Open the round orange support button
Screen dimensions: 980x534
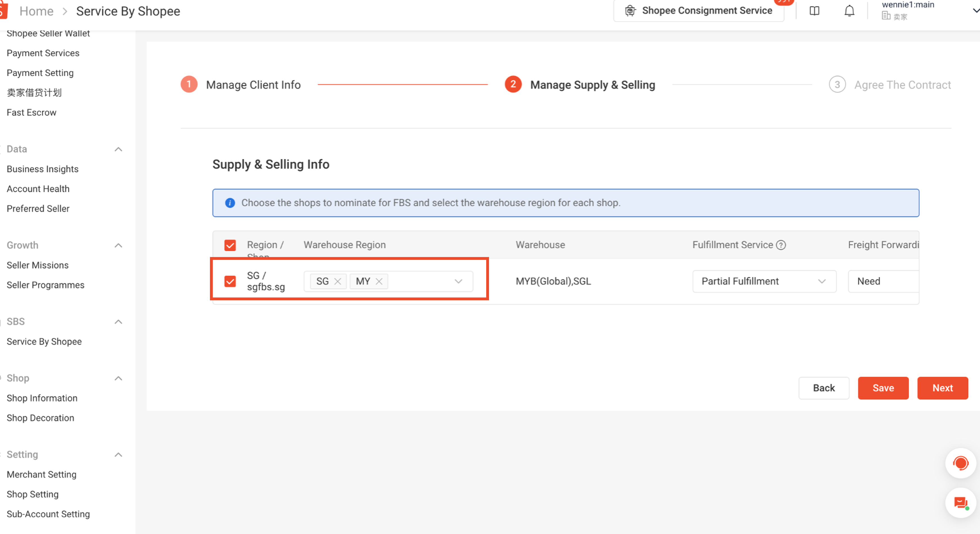[960, 463]
